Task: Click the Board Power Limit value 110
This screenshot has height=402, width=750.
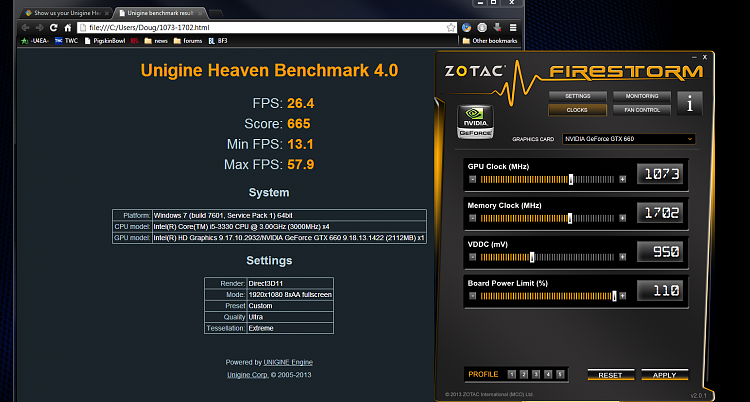Action: pyautogui.click(x=661, y=290)
